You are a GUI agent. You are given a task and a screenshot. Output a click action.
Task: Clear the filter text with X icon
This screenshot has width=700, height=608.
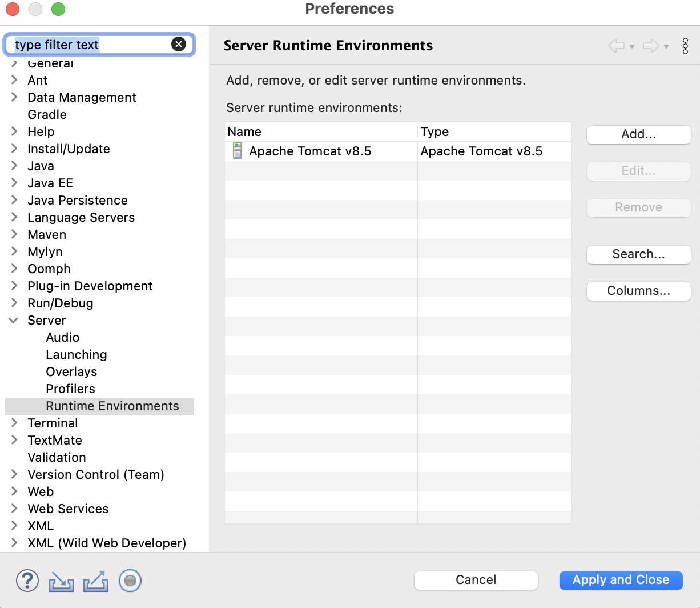179,44
